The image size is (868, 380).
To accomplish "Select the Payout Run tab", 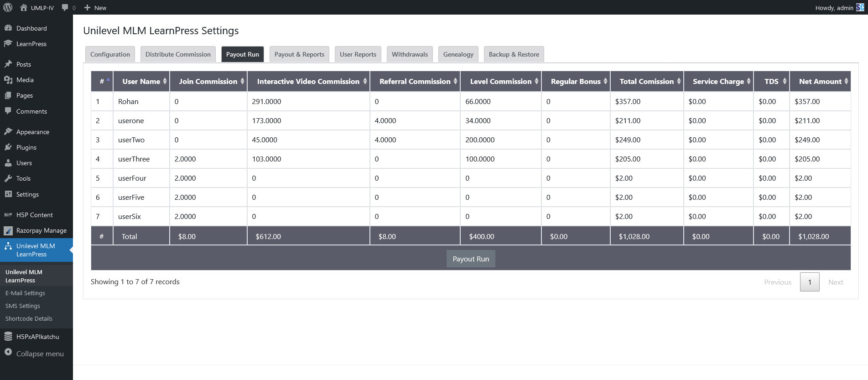I will tap(243, 54).
